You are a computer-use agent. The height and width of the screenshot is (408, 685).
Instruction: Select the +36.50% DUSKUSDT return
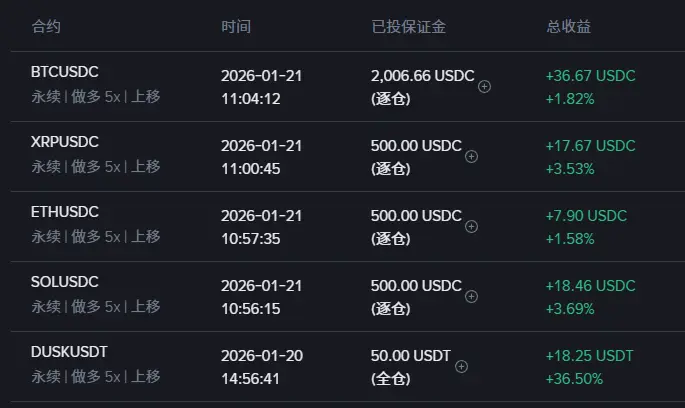(x=574, y=378)
